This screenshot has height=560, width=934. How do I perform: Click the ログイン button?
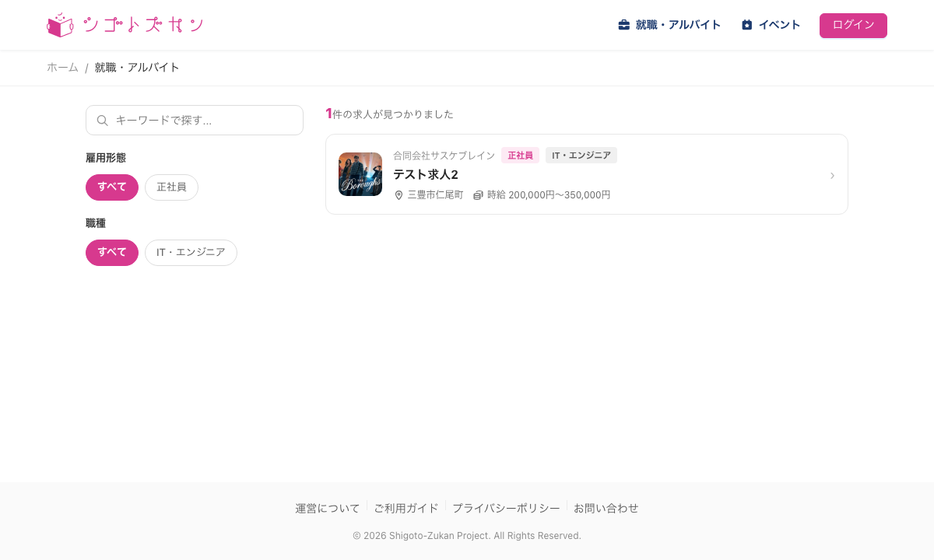(x=853, y=26)
